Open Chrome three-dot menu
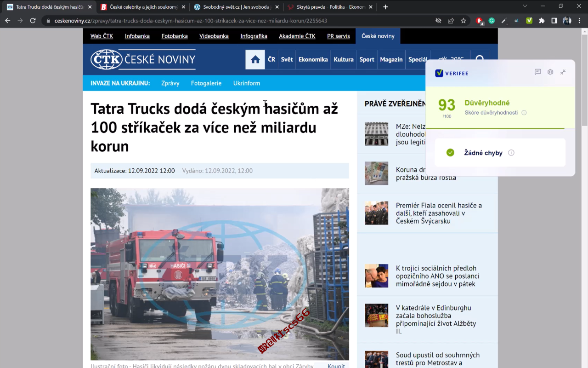This screenshot has width=588, height=368. click(x=579, y=21)
